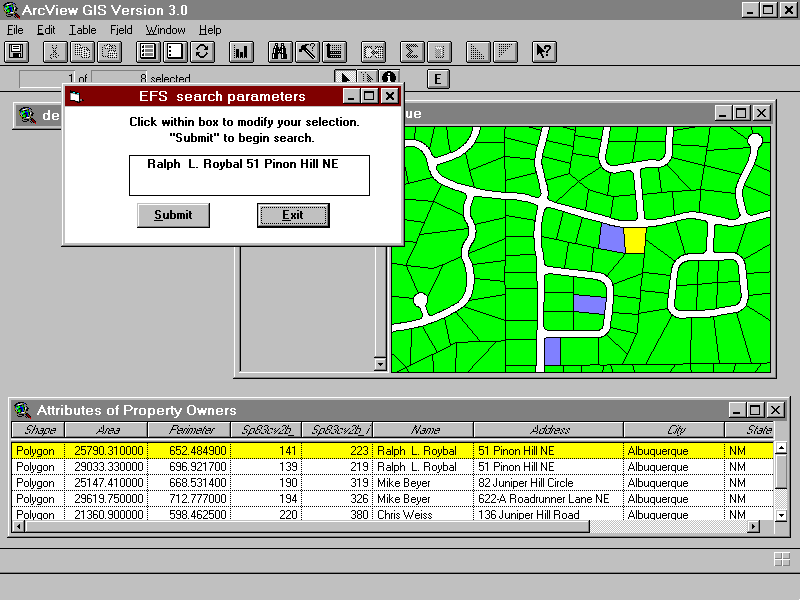
Task: Click the Attributes of Property Owners window icon
Action: coord(22,410)
